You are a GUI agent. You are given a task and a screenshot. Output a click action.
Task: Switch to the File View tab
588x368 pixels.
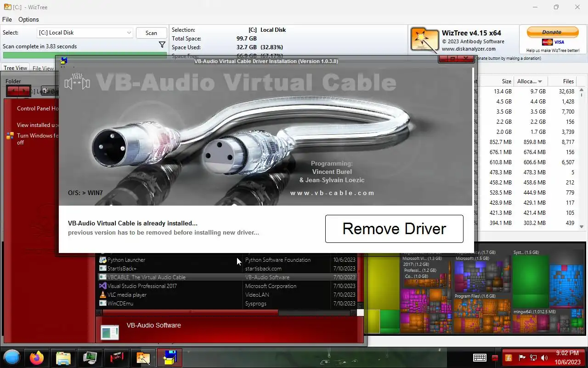pyautogui.click(x=43, y=69)
